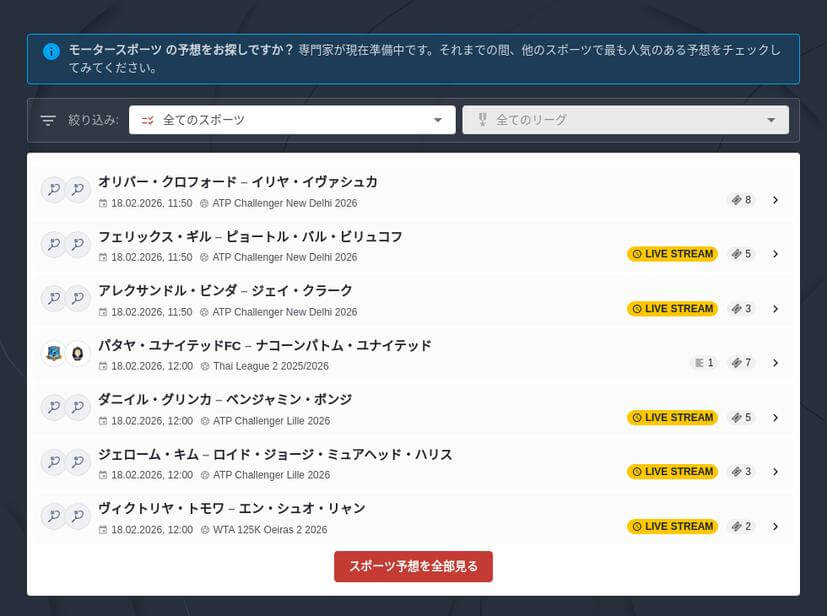Open the WTA 125K Oeiras 2 2026 league link
Viewport: 827px width, 616px height.
pyautogui.click(x=270, y=530)
